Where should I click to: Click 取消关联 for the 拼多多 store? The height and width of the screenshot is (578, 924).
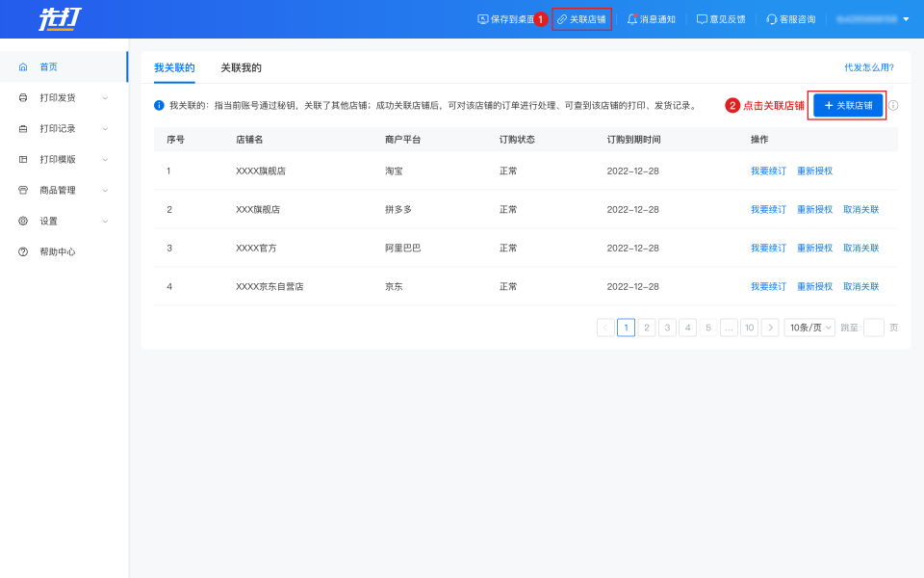[860, 209]
